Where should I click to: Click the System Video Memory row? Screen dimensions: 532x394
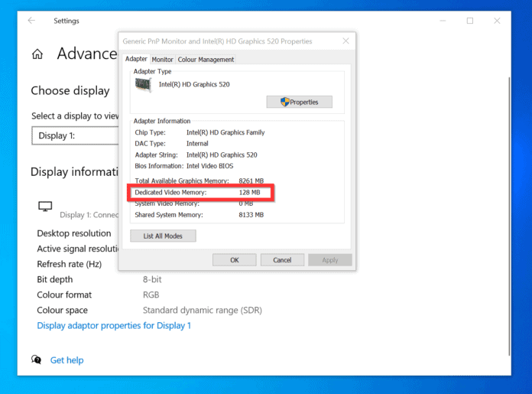194,204
